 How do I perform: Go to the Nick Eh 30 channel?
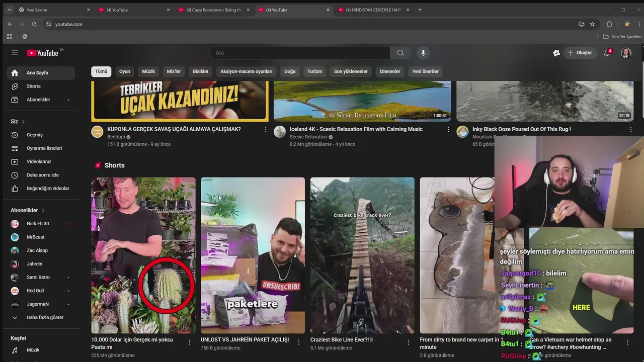[41, 224]
